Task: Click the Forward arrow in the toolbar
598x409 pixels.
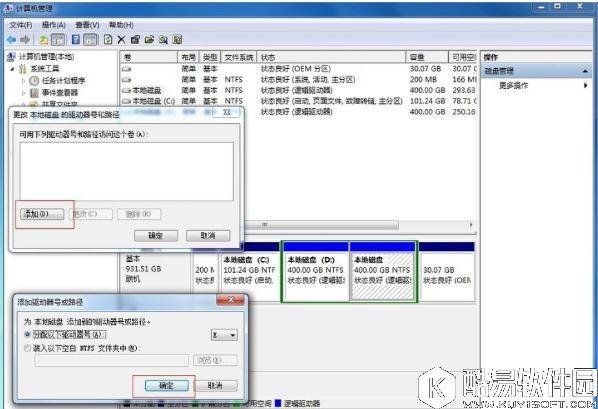Action: point(25,40)
